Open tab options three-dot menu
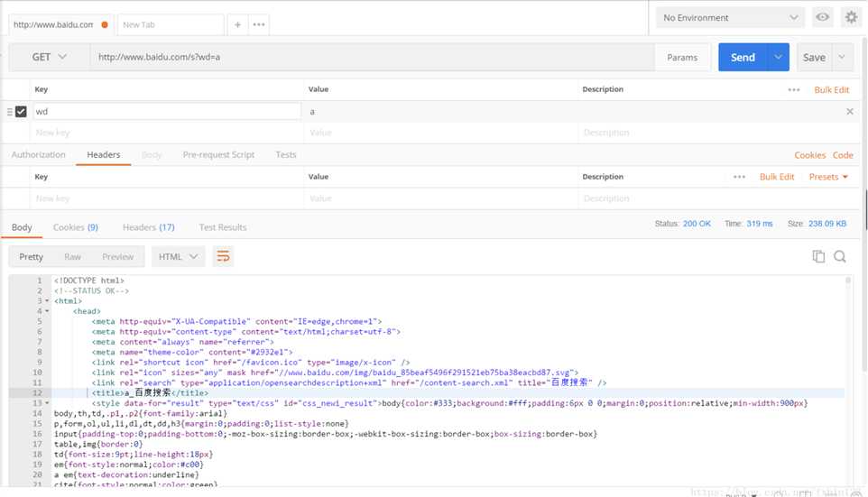 (259, 24)
